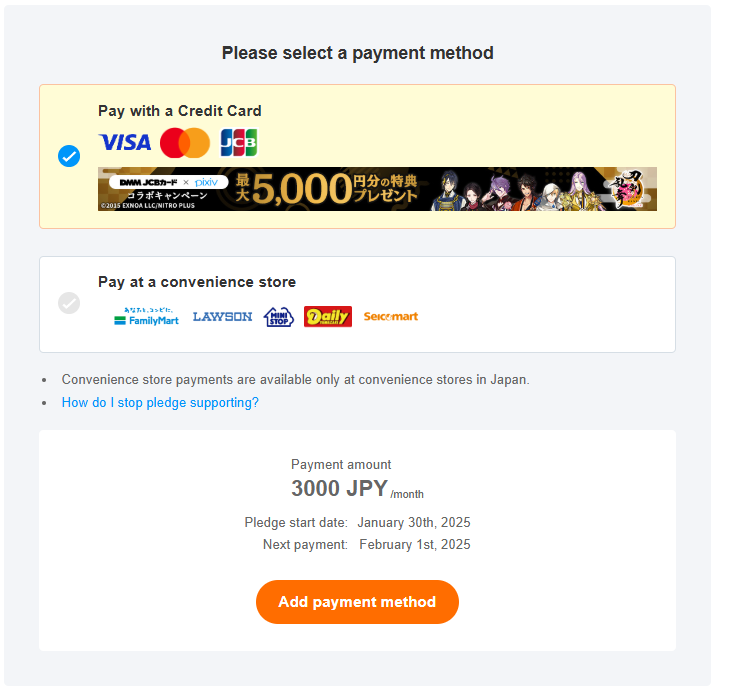
Task: Select the credit card radio button
Action: 69,156
